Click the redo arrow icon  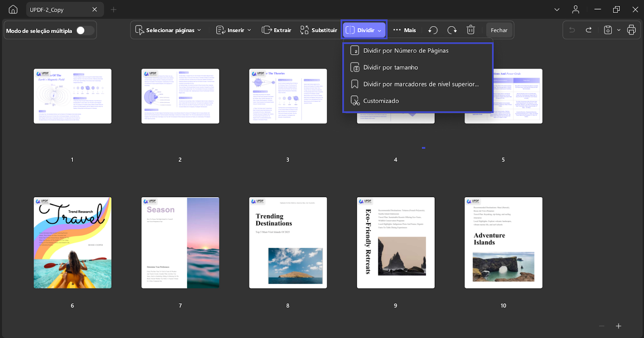pos(588,30)
